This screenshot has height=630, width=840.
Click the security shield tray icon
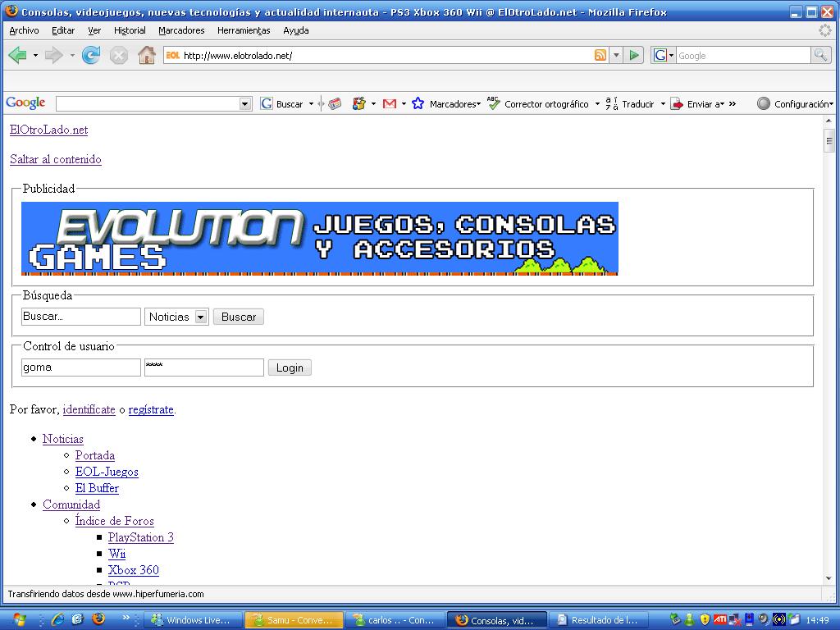705,620
